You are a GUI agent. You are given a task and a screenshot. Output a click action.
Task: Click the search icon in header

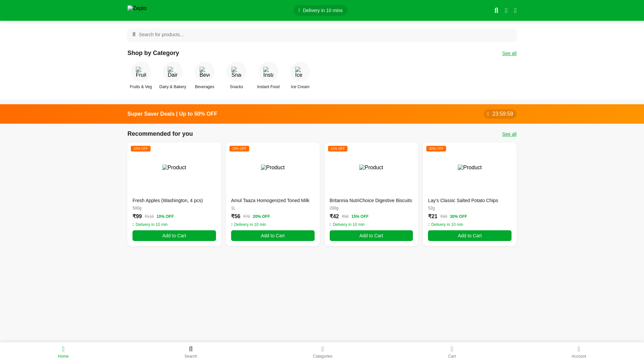click(496, 10)
